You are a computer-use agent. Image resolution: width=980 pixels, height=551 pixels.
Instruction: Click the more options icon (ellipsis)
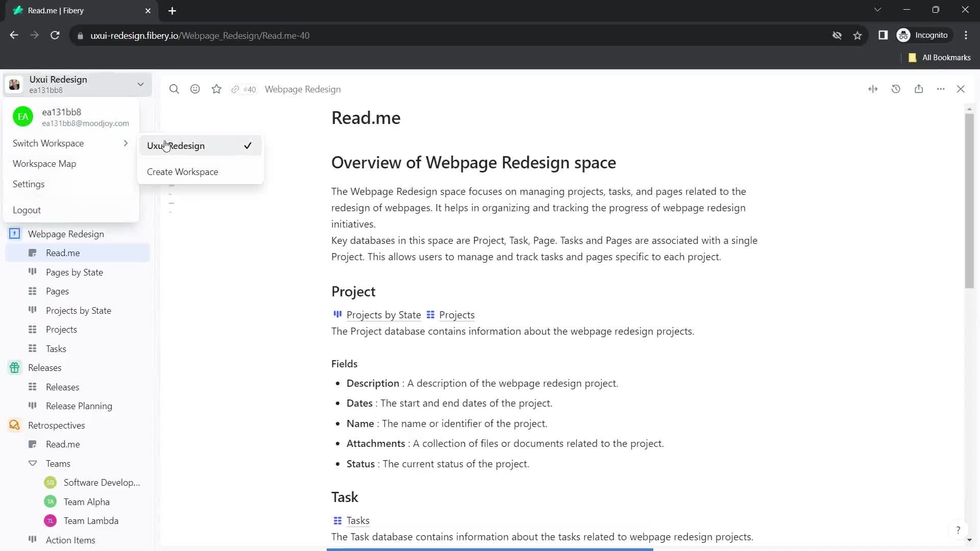[943, 89]
